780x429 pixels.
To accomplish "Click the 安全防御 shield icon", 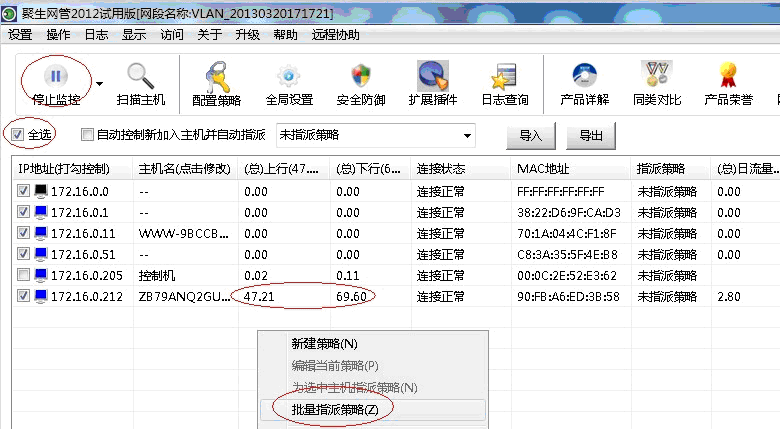I will [x=361, y=76].
